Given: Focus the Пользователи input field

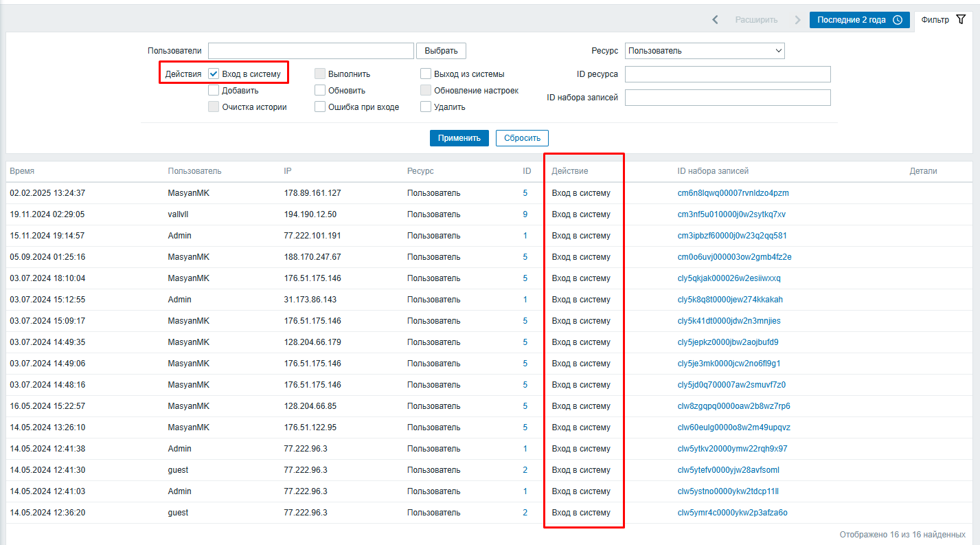Looking at the screenshot, I should tap(311, 51).
